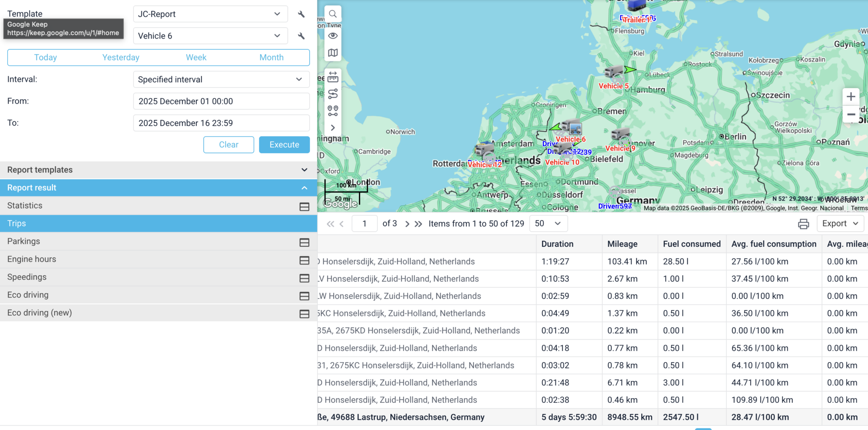Open the Export dropdown

coord(840,223)
